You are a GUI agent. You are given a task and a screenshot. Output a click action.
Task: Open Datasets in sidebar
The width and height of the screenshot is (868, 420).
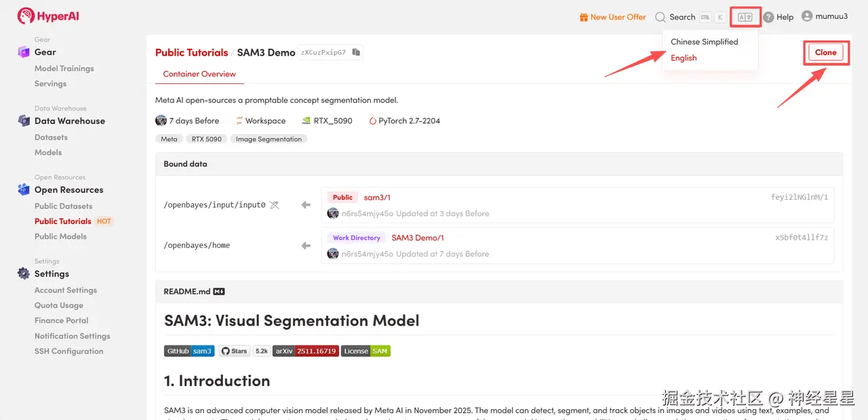52,137
